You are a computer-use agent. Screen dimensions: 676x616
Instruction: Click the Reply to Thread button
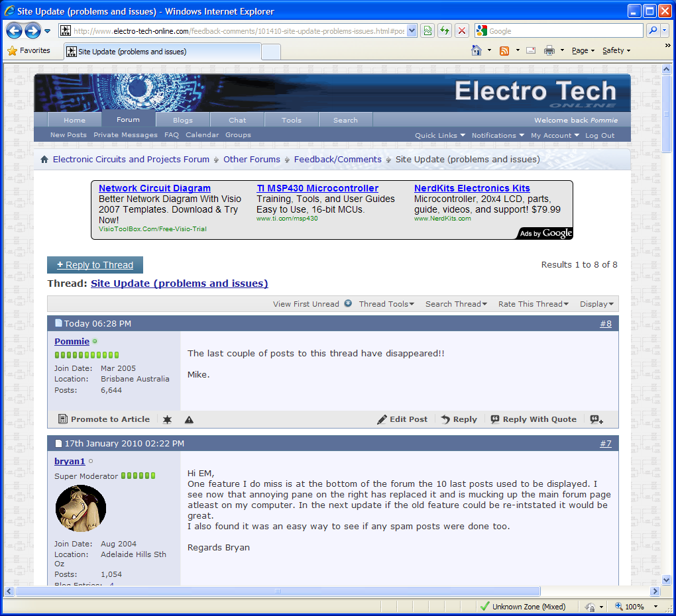tap(95, 265)
